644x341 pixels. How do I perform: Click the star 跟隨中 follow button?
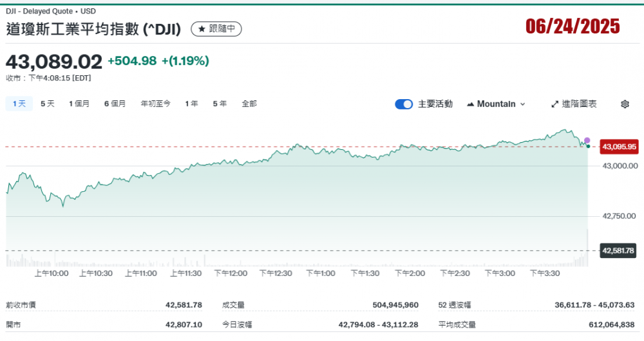(x=216, y=29)
